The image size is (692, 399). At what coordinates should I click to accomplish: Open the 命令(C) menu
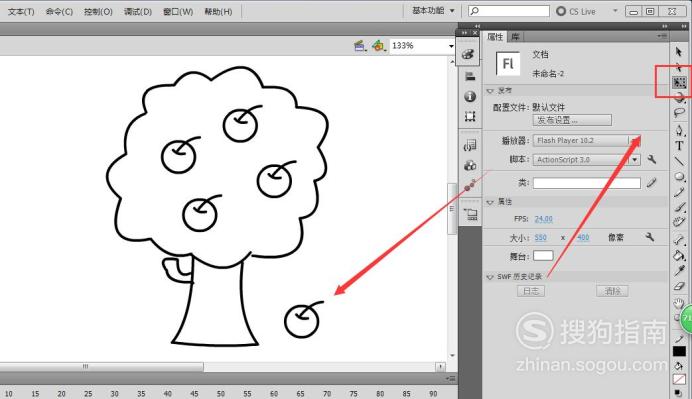tap(59, 11)
